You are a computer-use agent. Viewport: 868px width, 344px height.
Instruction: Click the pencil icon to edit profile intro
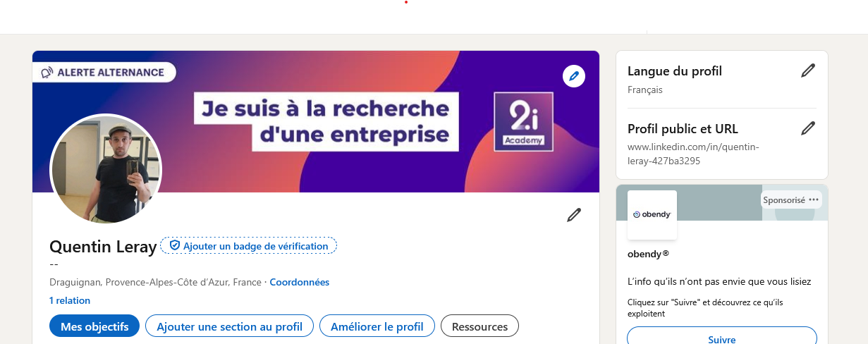pos(574,215)
